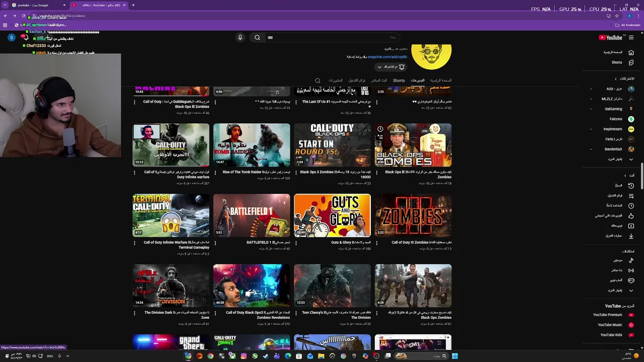Click Windows Start button on taskbar

coord(454,356)
